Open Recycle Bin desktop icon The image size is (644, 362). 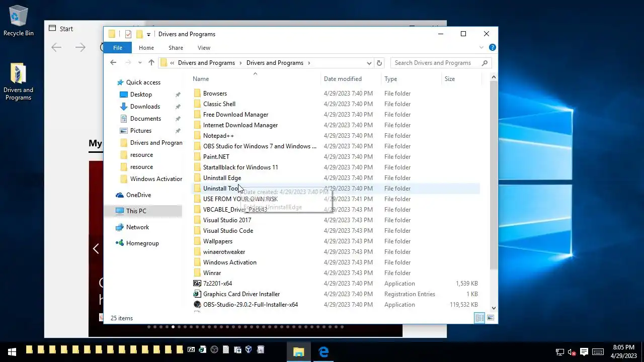(19, 21)
